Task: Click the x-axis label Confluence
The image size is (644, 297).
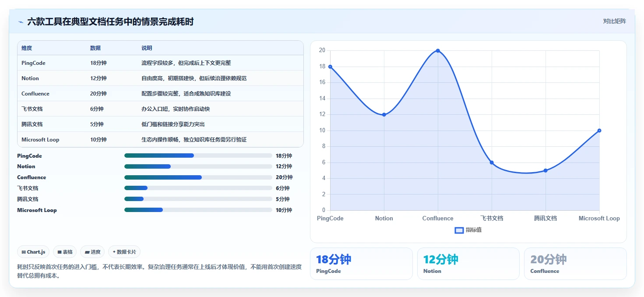Action: pyautogui.click(x=438, y=218)
